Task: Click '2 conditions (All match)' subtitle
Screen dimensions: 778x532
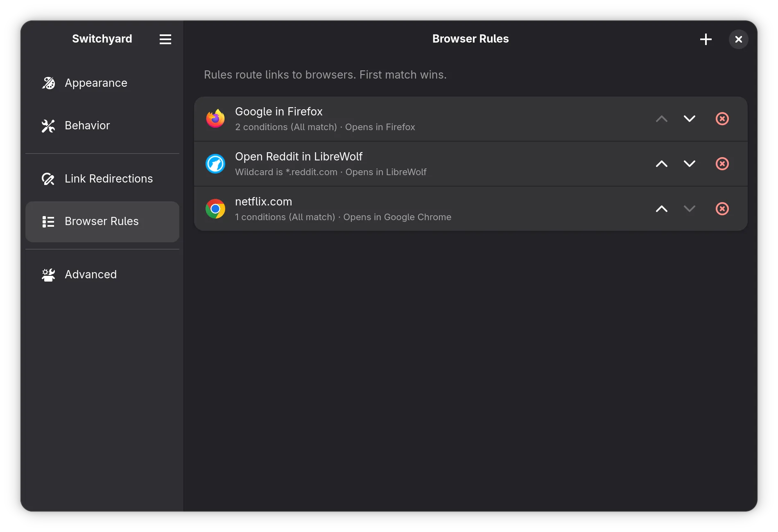Action: click(x=286, y=127)
